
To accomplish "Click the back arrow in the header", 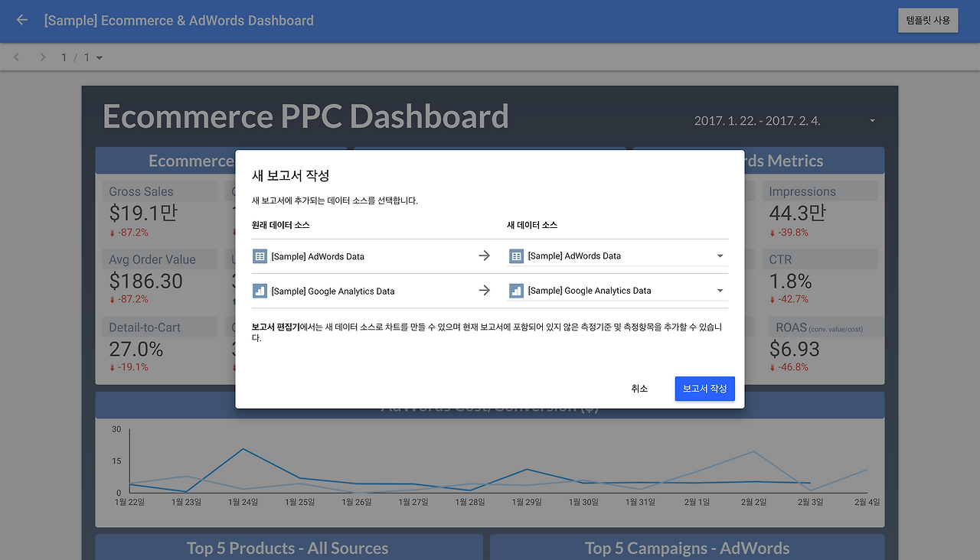I will click(21, 20).
